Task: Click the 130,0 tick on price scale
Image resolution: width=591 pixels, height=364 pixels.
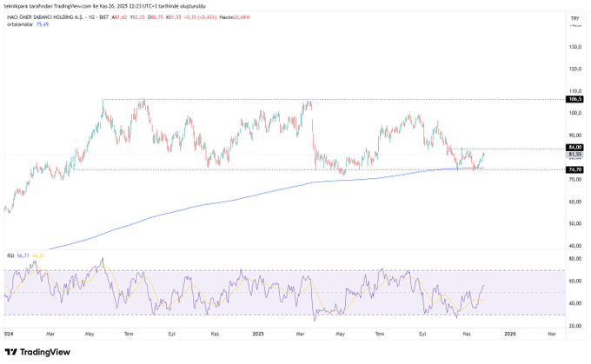Action: (575, 47)
